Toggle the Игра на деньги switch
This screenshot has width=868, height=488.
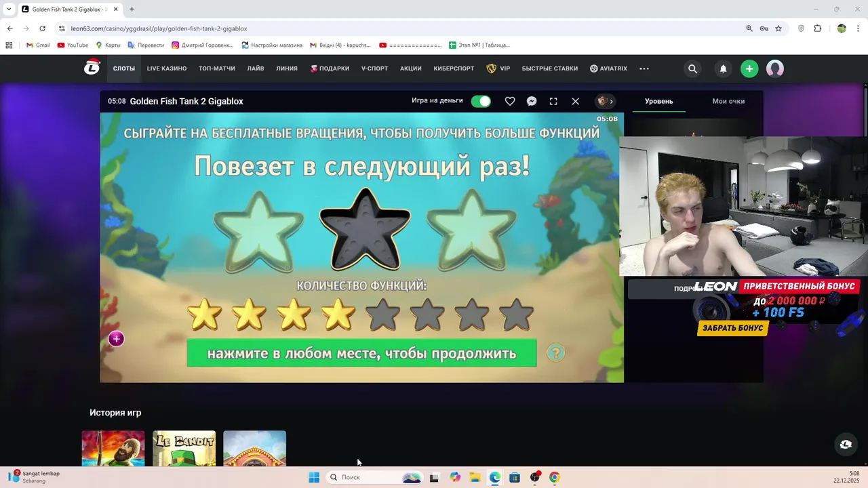(481, 101)
